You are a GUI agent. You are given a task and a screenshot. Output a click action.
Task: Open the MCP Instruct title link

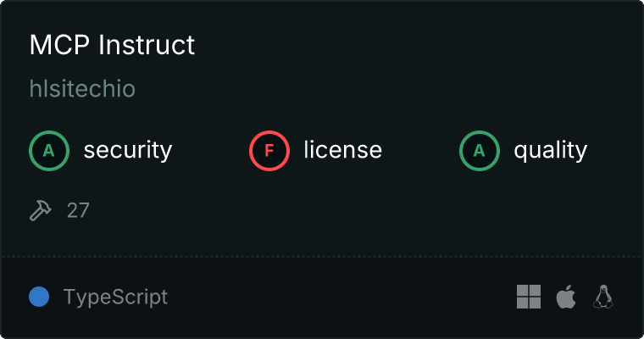[112, 45]
